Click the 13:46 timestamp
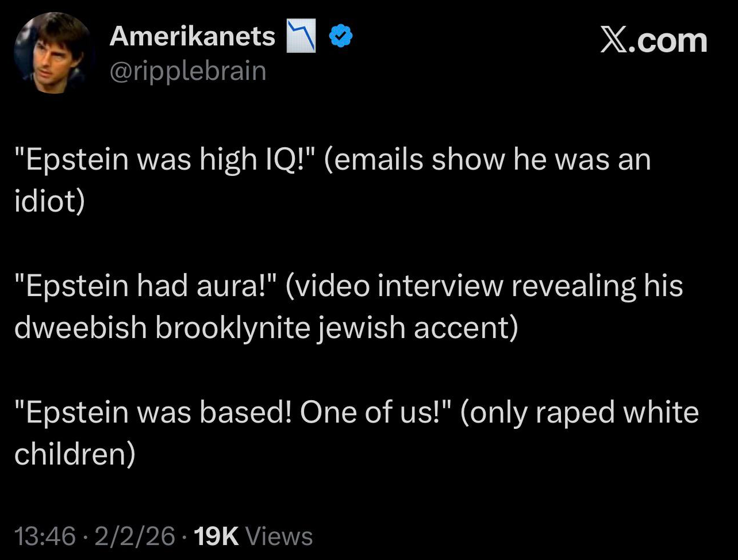Viewport: 738px width, 560px height. (x=45, y=536)
